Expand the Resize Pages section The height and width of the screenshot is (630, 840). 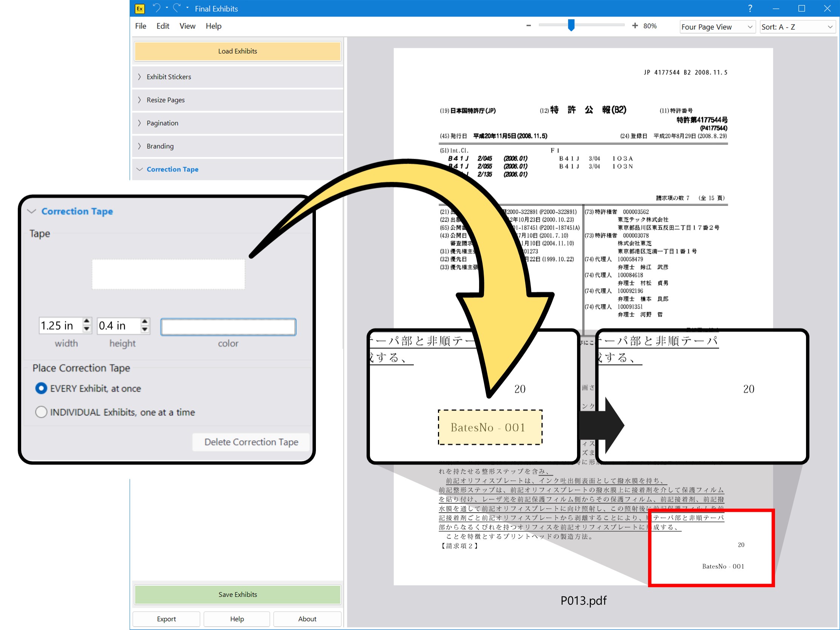coord(237,100)
